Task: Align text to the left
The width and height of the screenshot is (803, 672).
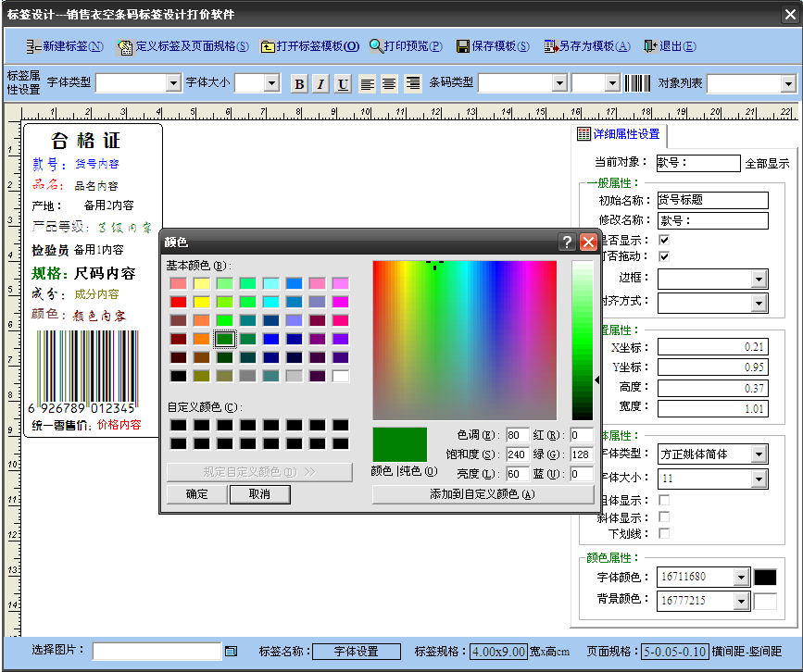Action: click(368, 84)
